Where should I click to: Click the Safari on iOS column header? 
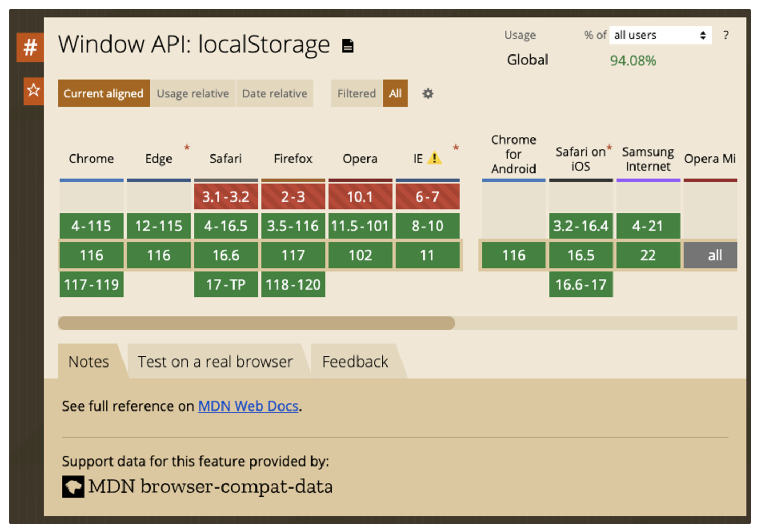[x=581, y=159]
